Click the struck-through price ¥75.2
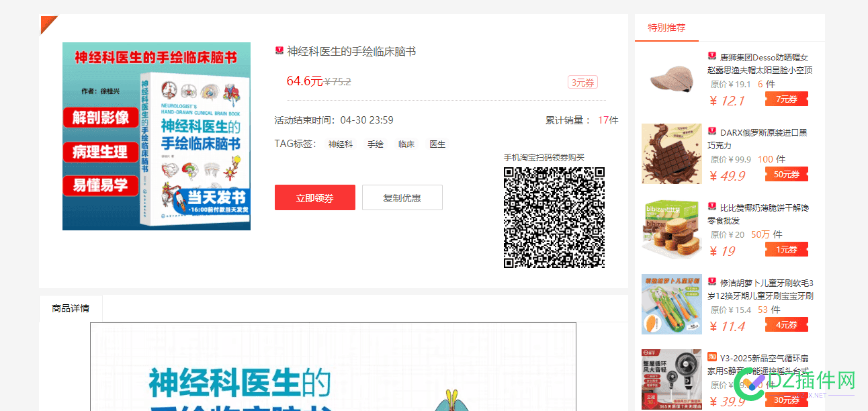Screen dimensions: 868x411 (337, 82)
